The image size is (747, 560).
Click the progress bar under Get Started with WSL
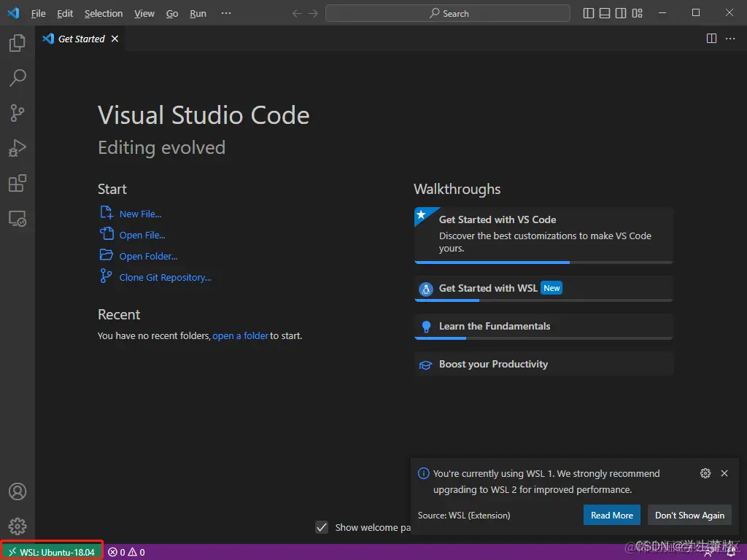[543, 300]
